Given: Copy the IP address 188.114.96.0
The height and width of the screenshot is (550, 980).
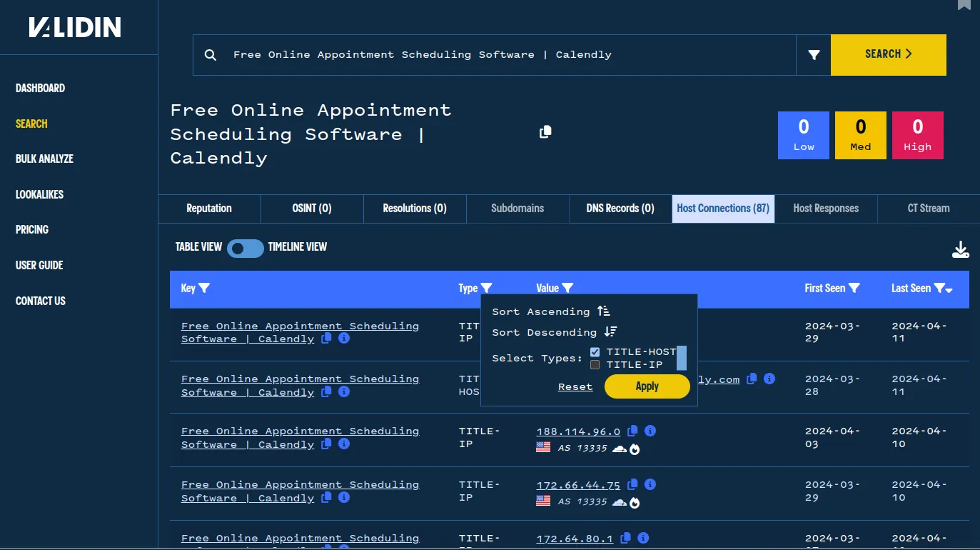Looking at the screenshot, I should click(x=632, y=431).
